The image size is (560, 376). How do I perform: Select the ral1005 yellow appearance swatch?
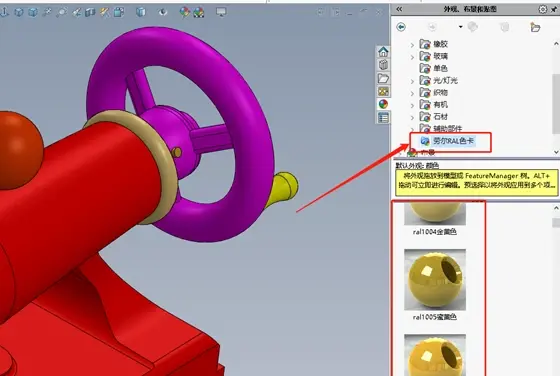[435, 280]
